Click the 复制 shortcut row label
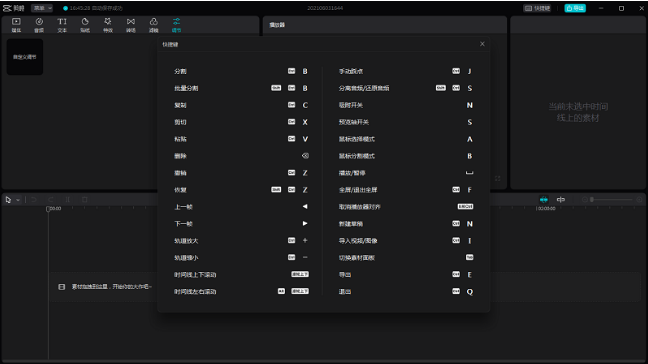This screenshot has height=364, width=648. 180,105
